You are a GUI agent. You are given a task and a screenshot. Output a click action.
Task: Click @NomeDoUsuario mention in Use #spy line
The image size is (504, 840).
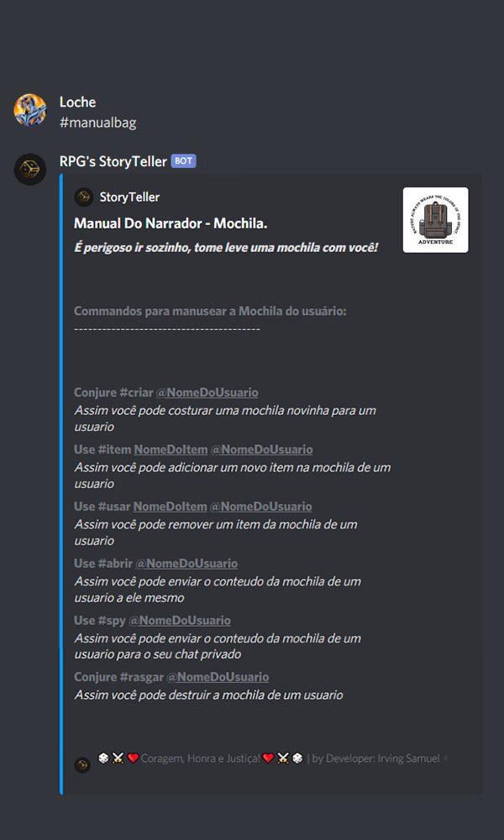pyautogui.click(x=180, y=621)
